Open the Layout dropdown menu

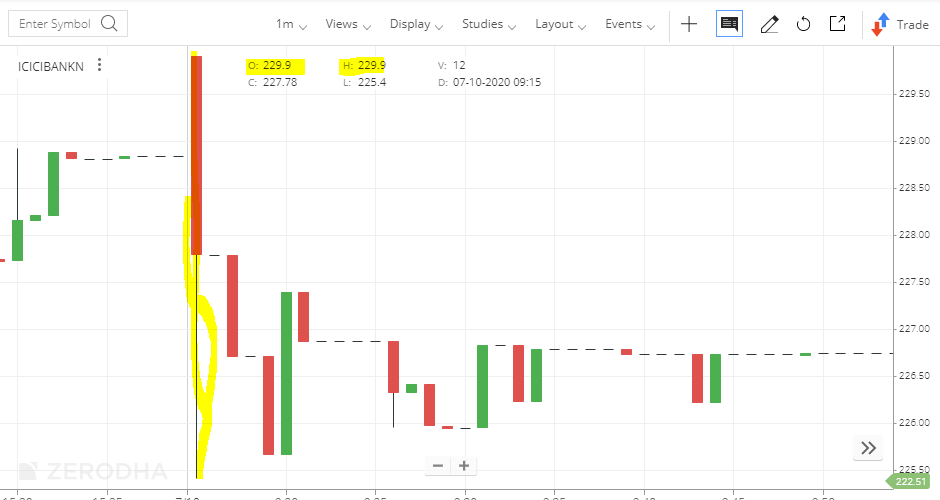coord(561,24)
